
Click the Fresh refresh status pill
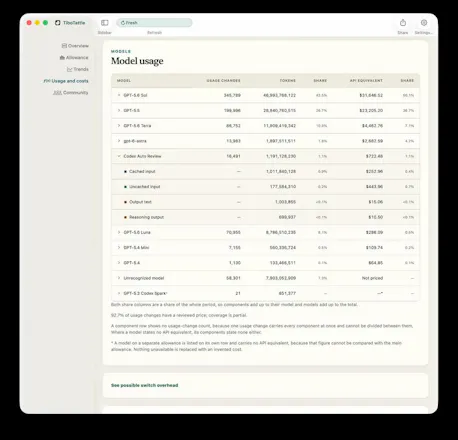point(154,23)
